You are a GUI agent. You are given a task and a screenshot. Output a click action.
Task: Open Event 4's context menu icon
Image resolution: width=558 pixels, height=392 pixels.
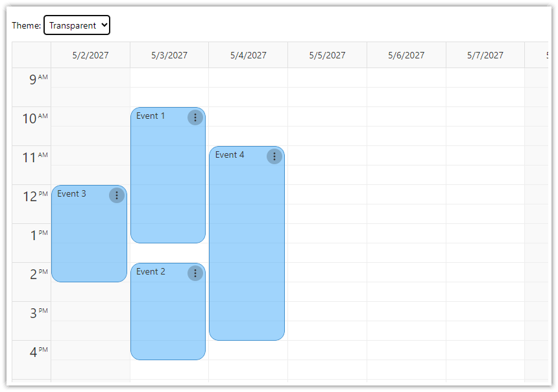pyautogui.click(x=274, y=156)
